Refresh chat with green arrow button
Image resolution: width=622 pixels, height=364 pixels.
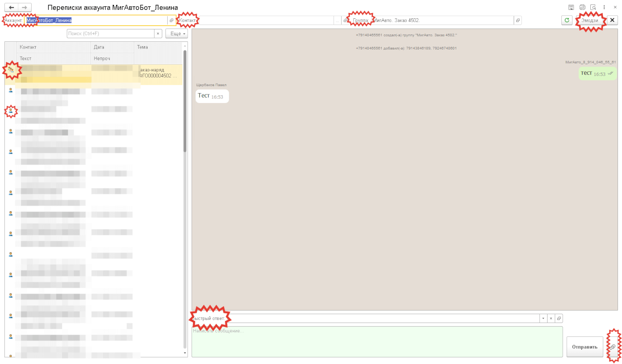567,20
